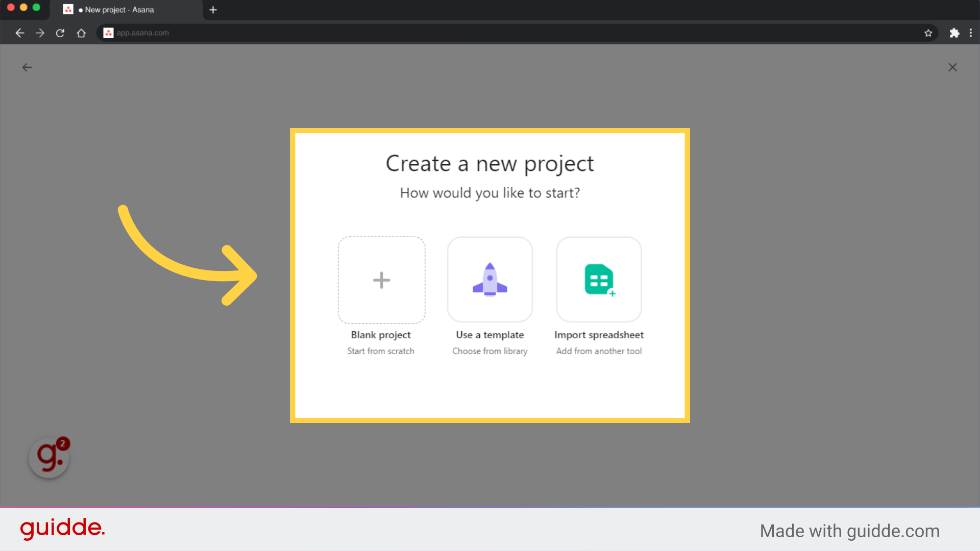
Task: Open the guidde floating widget
Action: tap(50, 458)
